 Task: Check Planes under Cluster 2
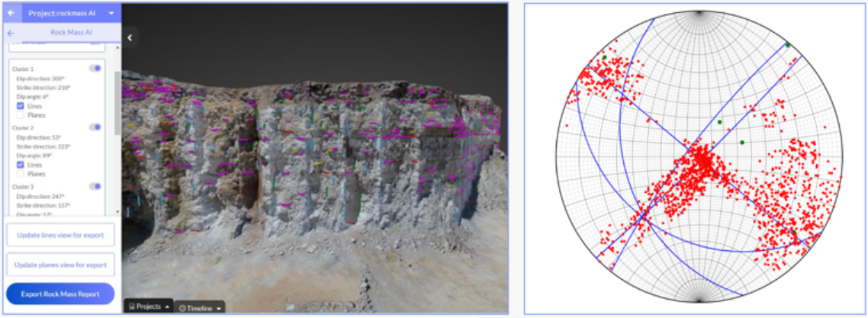click(x=21, y=174)
